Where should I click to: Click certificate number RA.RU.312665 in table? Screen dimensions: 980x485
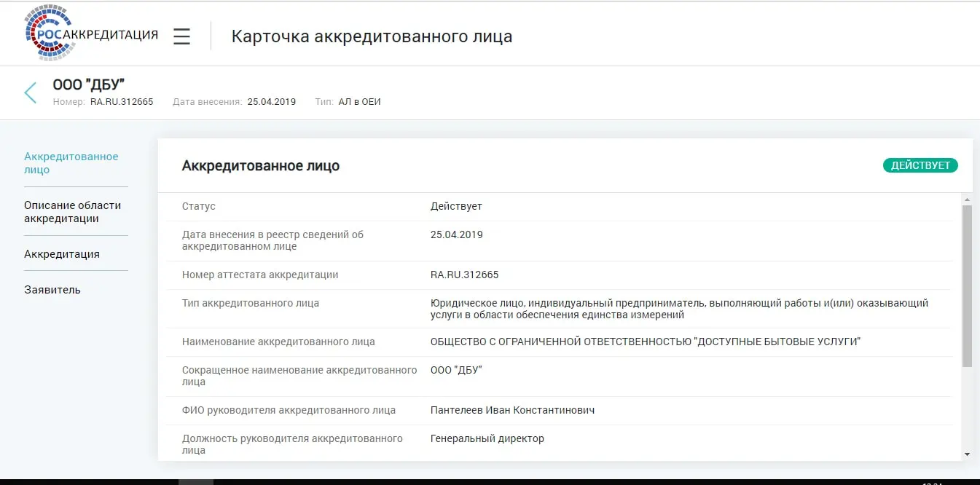465,275
